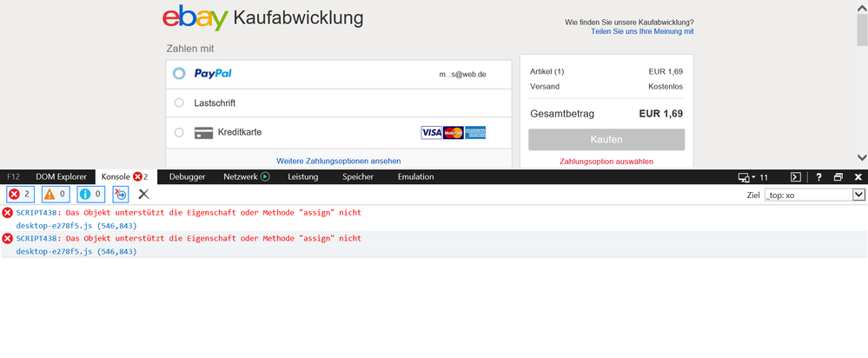
Task: Open Weitere Zahlungsoptionen ansehen link
Action: pos(338,161)
